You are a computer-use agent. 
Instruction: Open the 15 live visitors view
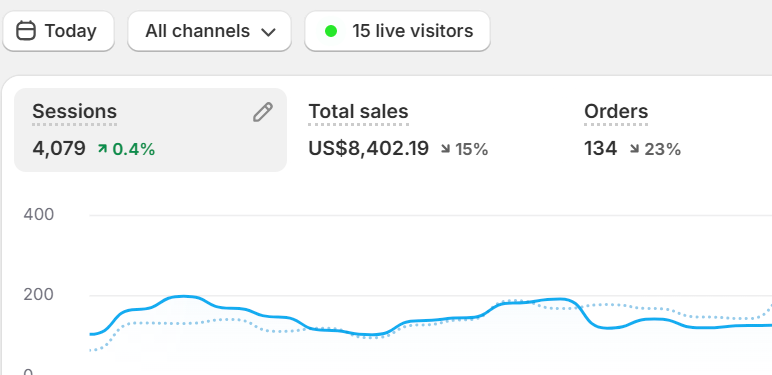click(x=397, y=31)
